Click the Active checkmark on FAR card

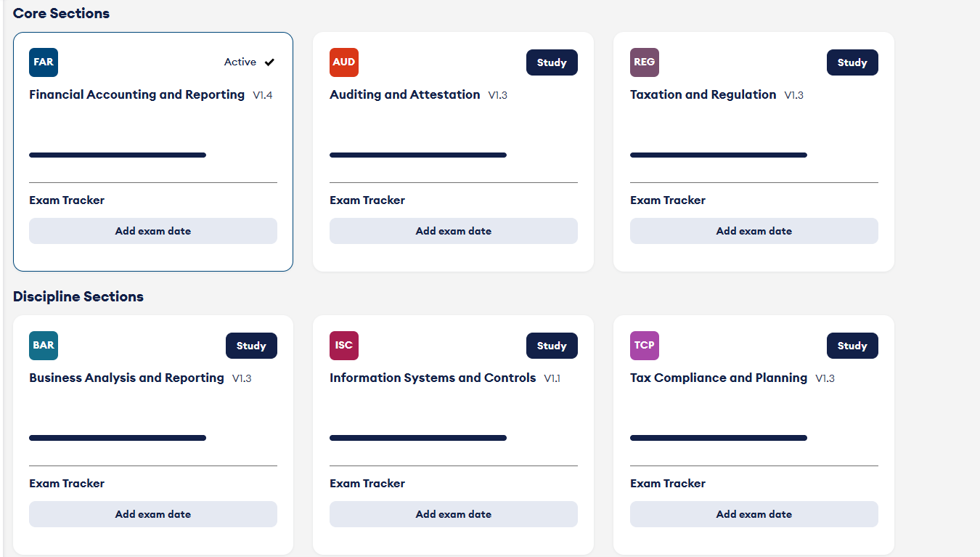(x=269, y=62)
